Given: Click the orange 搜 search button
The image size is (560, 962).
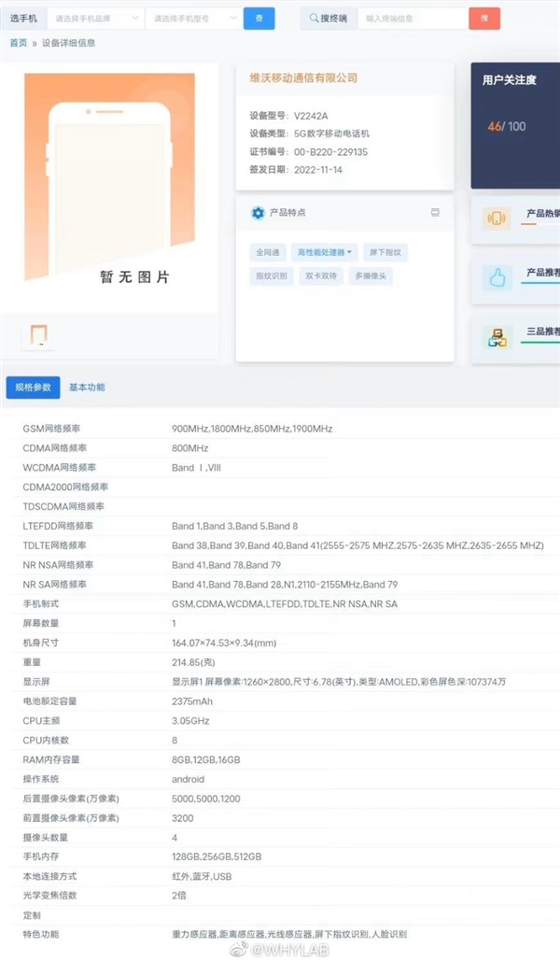Looking at the screenshot, I should coord(483,19).
